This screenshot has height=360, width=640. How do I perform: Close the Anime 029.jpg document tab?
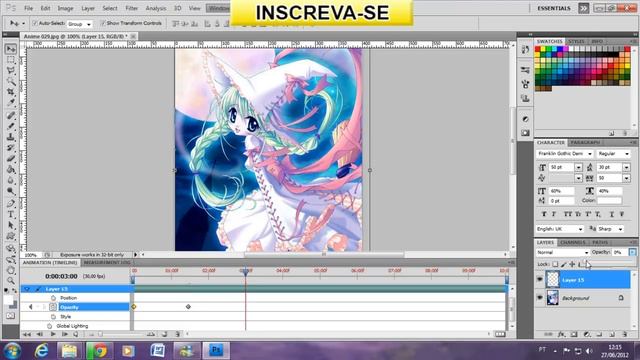tap(133, 36)
